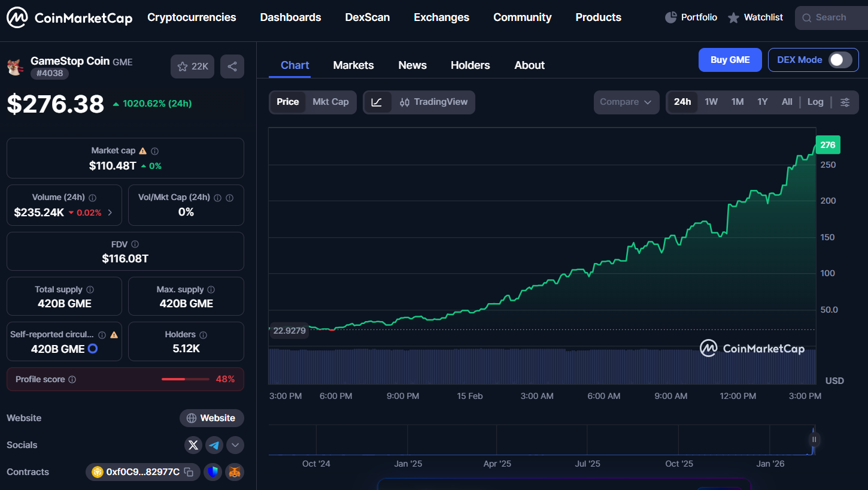Click the timeline range handle on the mini chart
The image size is (868, 490).
814,440
